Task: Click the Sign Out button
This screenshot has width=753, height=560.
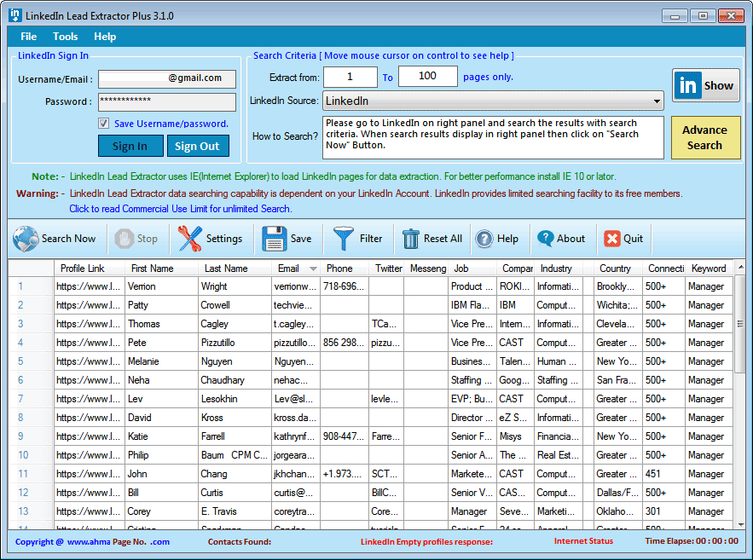Action: click(198, 146)
